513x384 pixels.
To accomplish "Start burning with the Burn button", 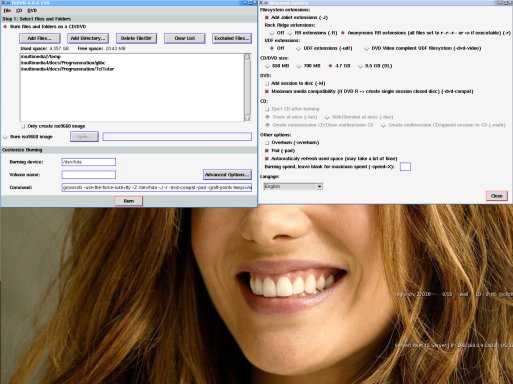I will pos(129,201).
